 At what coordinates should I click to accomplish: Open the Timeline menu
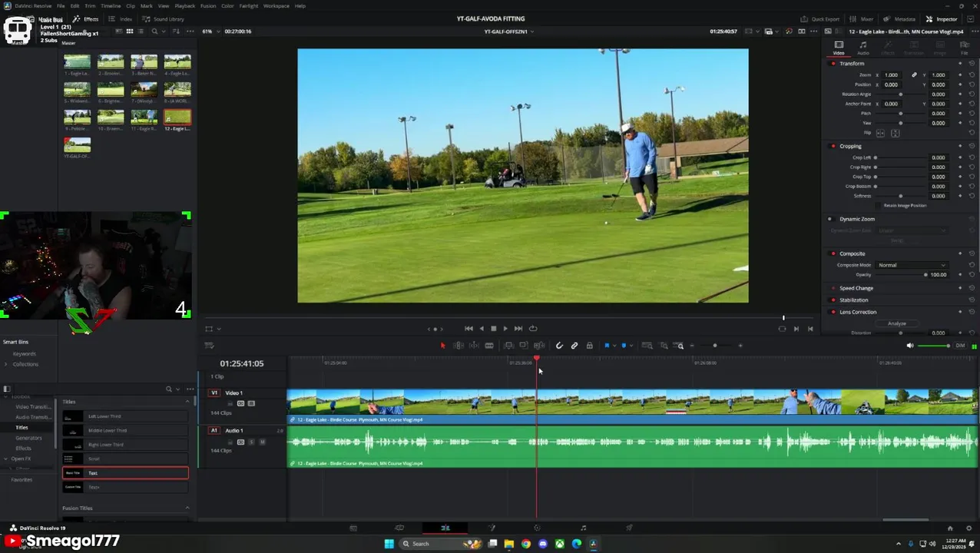click(x=111, y=6)
